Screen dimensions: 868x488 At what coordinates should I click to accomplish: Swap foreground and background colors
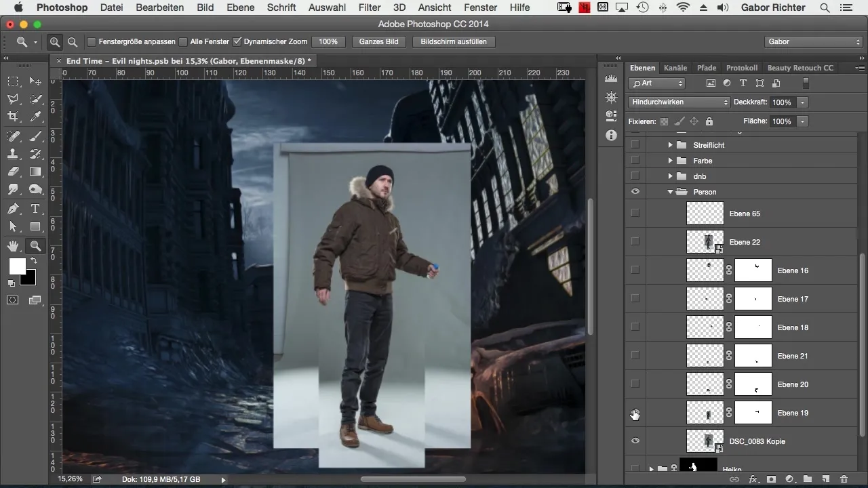click(x=33, y=261)
